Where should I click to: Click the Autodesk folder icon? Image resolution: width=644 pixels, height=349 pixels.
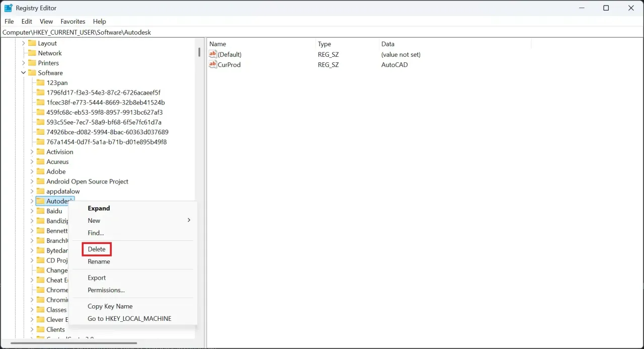(x=41, y=201)
